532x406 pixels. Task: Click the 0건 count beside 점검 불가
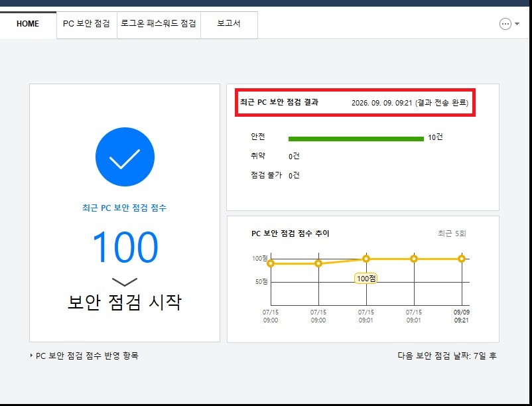click(x=294, y=175)
